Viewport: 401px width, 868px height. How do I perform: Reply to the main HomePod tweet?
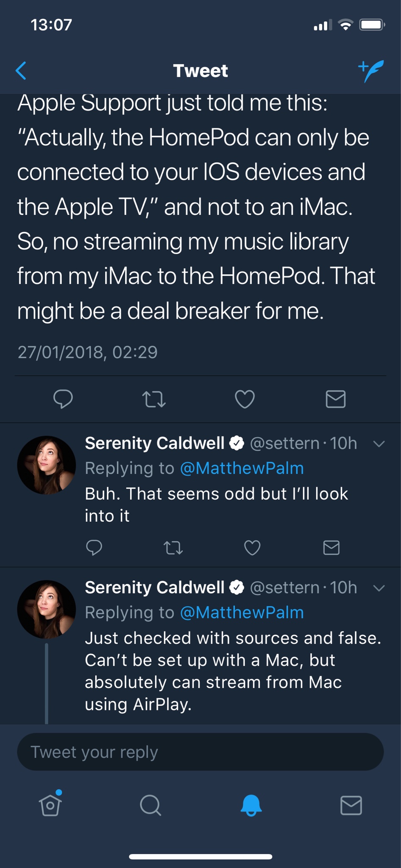click(x=63, y=399)
